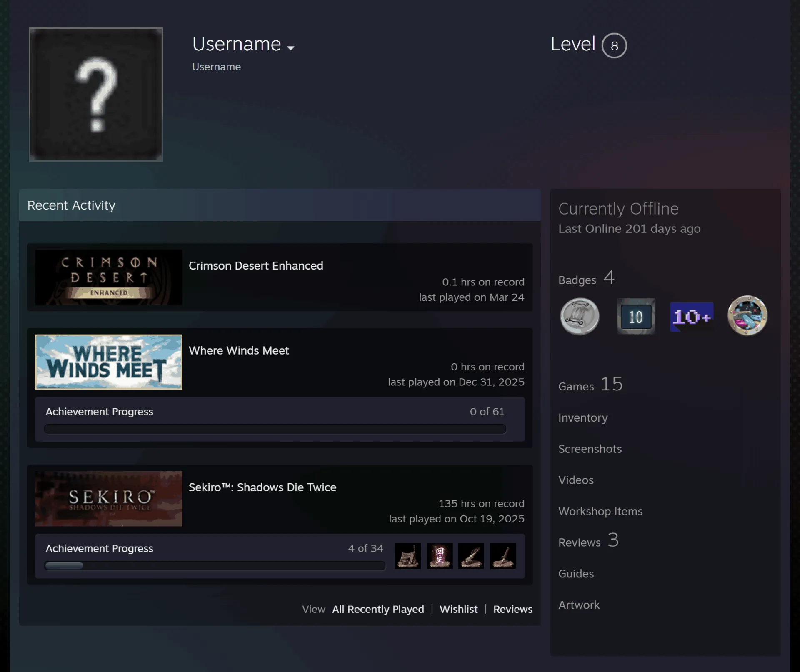The height and width of the screenshot is (672, 800).
Task: Click the Sekiro achievement progress bar
Action: (215, 566)
